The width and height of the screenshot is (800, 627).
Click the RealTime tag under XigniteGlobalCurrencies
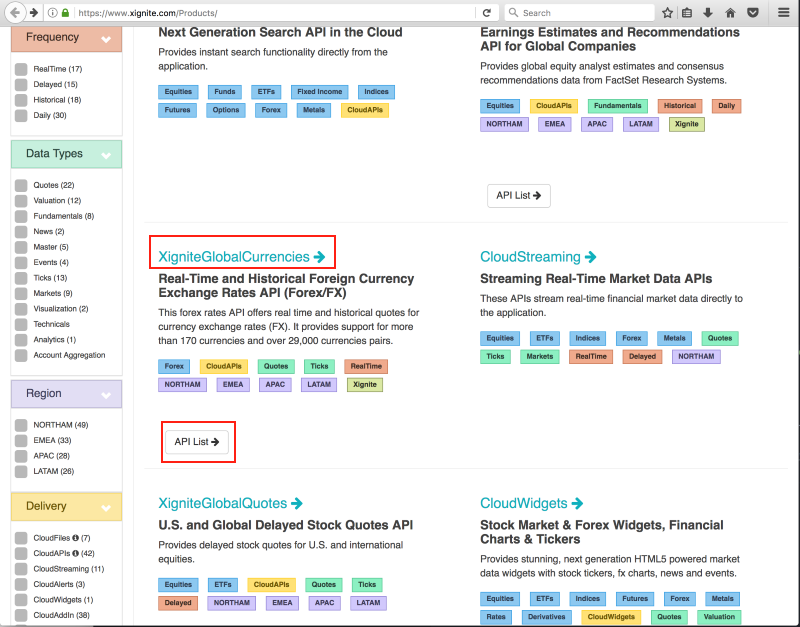pyautogui.click(x=366, y=366)
